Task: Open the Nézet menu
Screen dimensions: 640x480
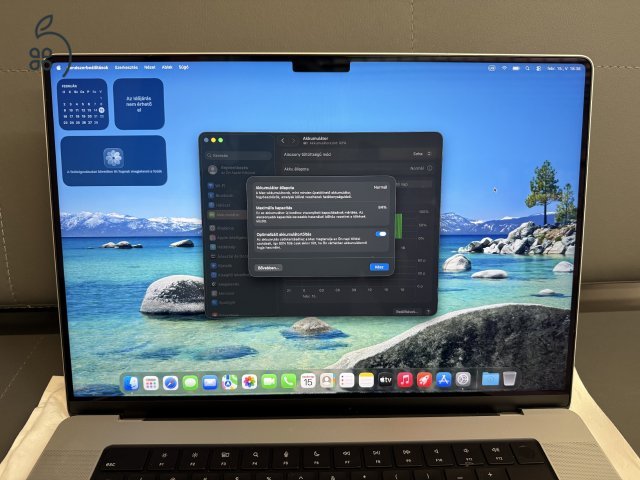Action: [149, 67]
